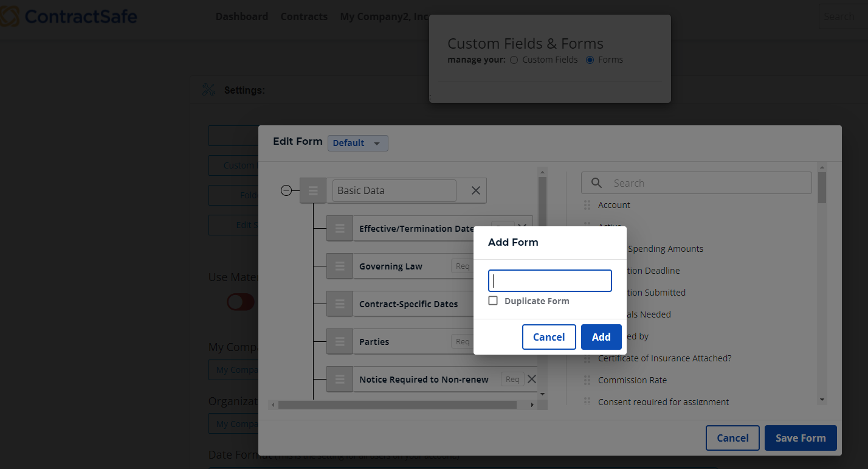Viewport: 868px width, 469px height.
Task: Click search magnifier icon in fields list
Action: point(597,182)
